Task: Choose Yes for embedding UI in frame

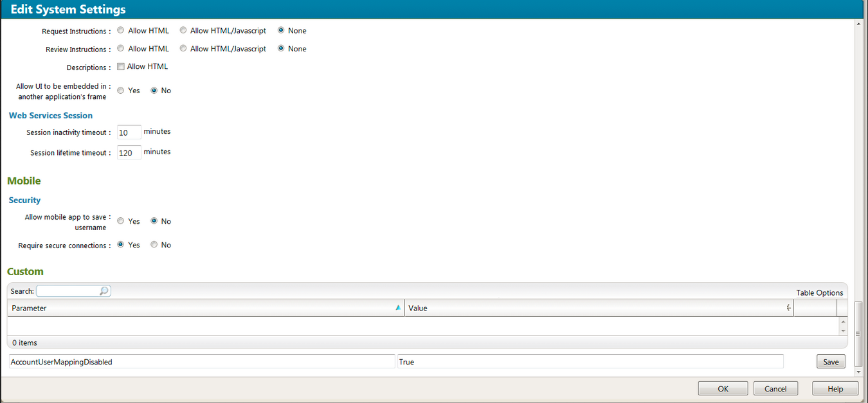Action: pos(121,91)
